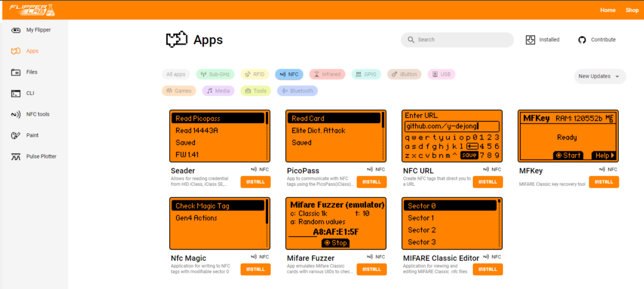Image resolution: width=644 pixels, height=289 pixels.
Task: Filter by Games category
Action: coord(179,90)
